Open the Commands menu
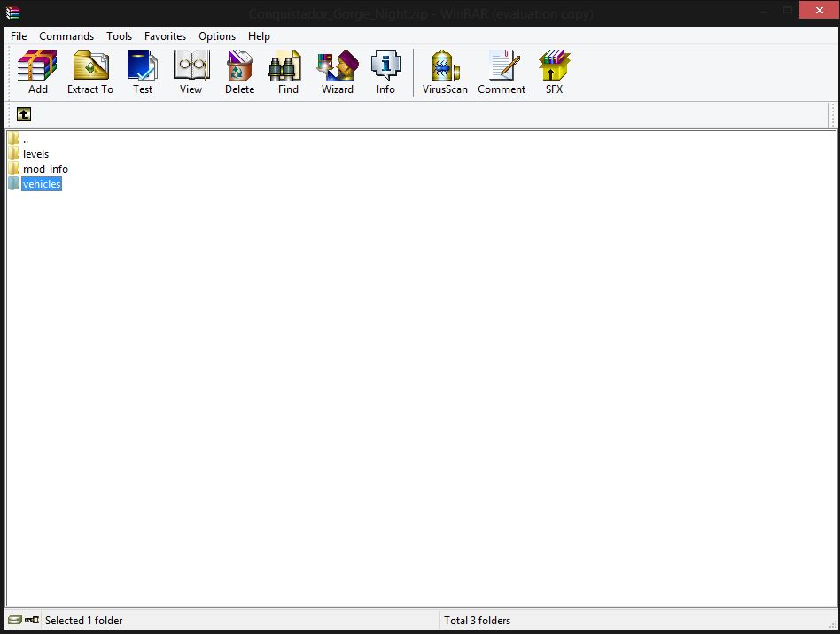Screen dimensions: 840x634 [66, 36]
